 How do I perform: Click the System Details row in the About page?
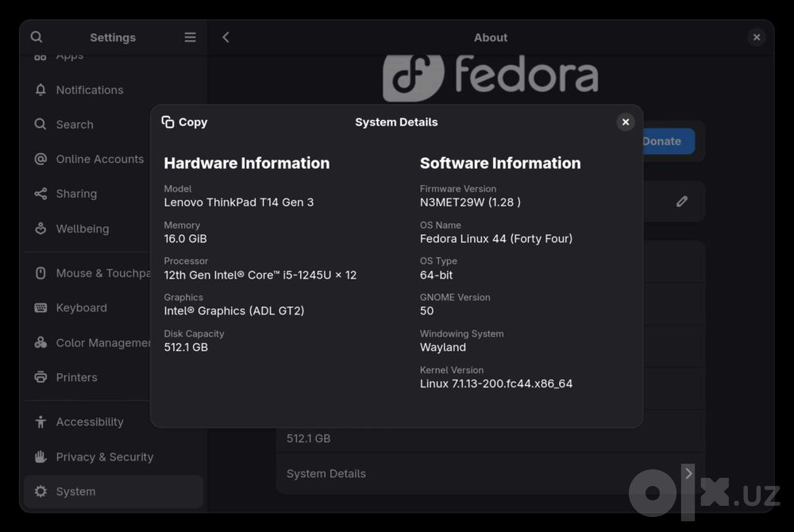(490, 473)
